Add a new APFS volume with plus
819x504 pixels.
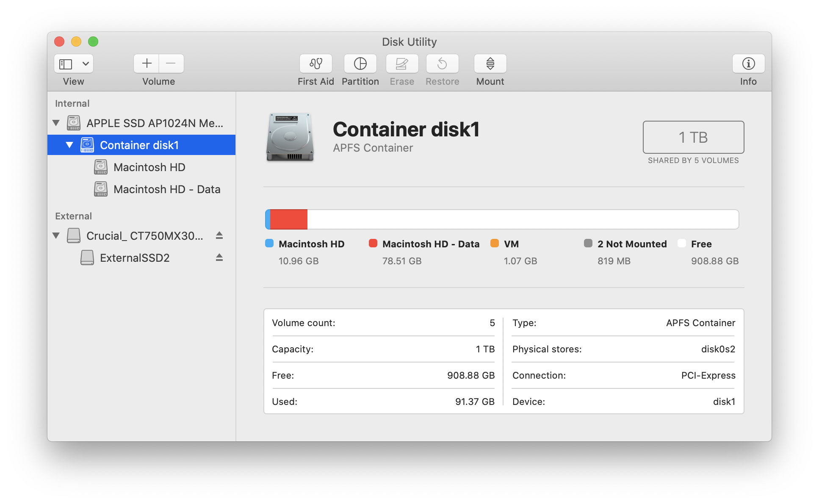[x=147, y=64]
